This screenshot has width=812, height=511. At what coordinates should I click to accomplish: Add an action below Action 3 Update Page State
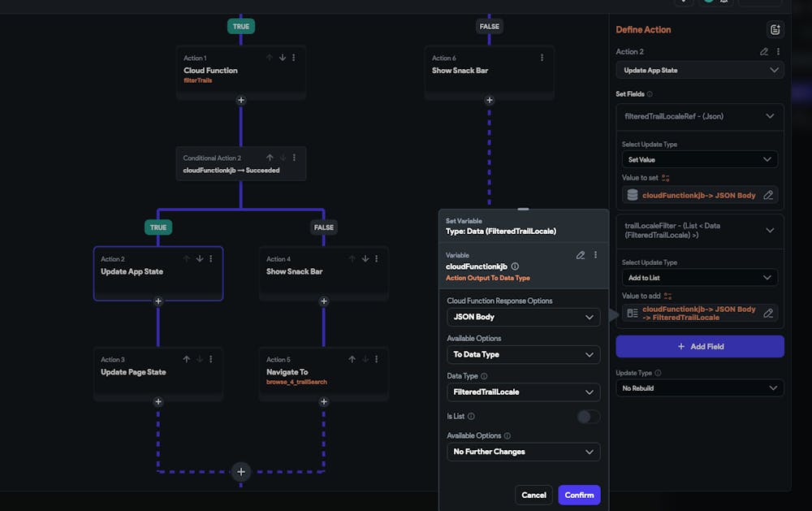158,401
